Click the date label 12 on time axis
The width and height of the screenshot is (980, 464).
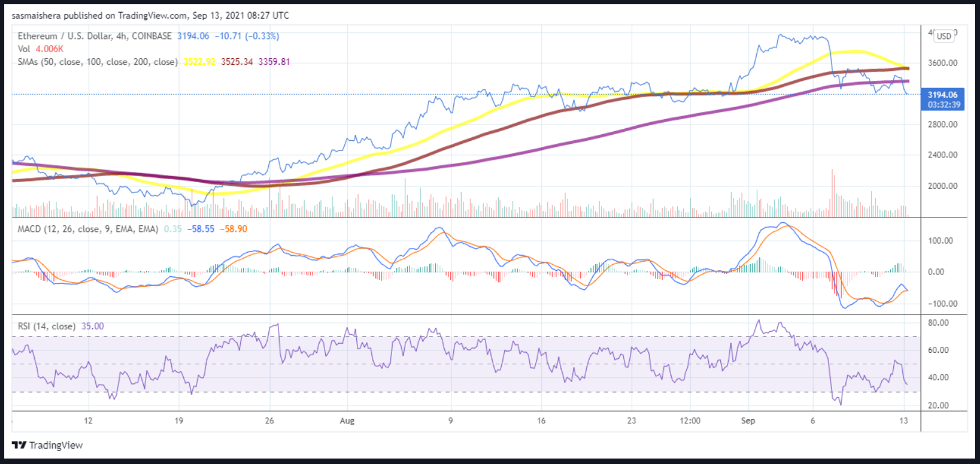coord(88,420)
